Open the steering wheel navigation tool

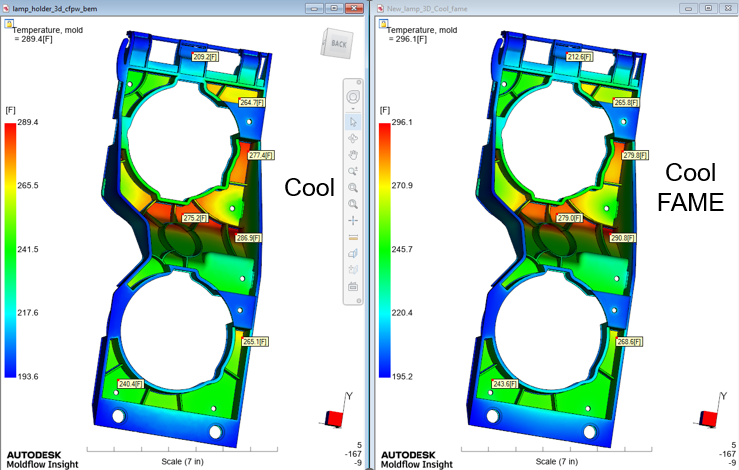(x=353, y=97)
